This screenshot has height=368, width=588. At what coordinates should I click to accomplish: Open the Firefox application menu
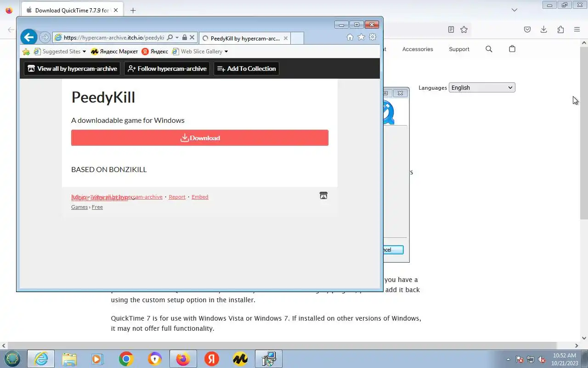(x=577, y=29)
